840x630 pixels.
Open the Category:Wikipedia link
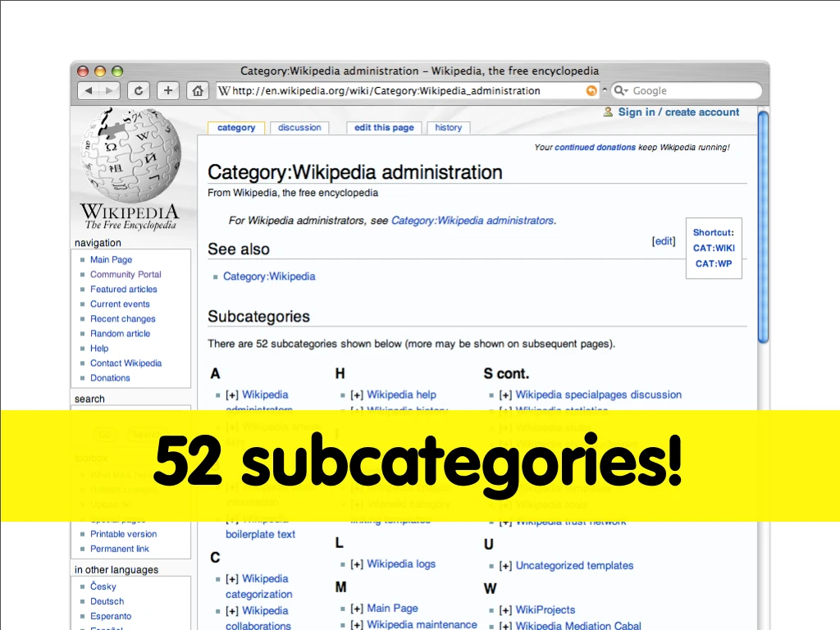(x=269, y=276)
